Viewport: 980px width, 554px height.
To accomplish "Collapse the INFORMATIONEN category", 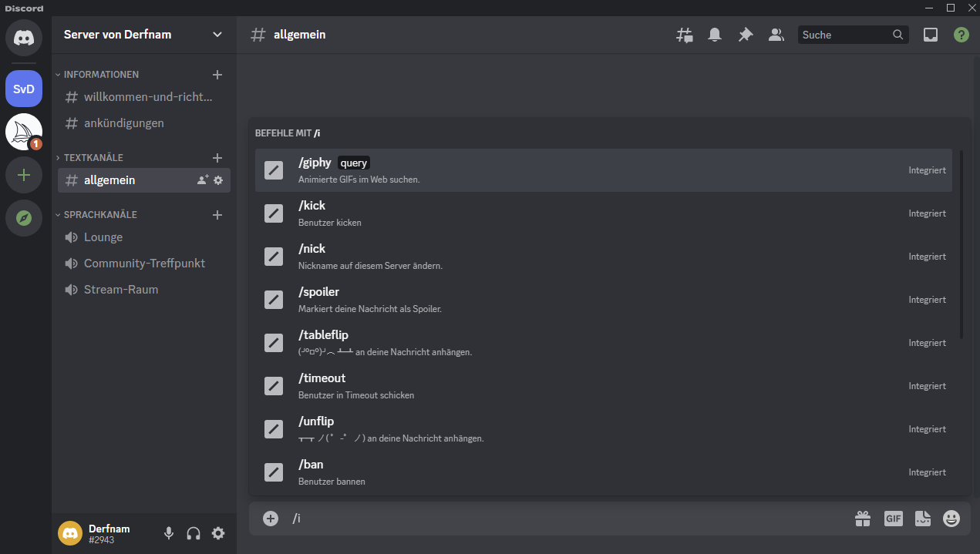I will 101,75.
